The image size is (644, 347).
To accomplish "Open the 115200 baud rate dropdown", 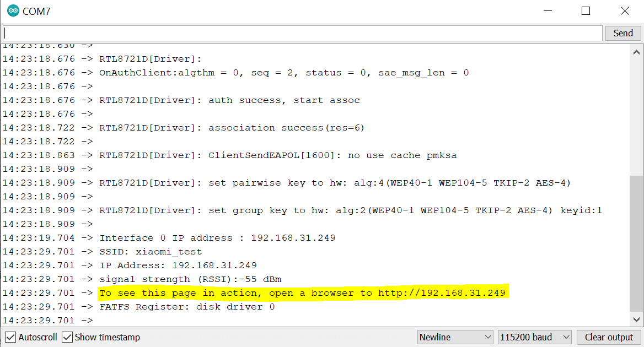I will click(x=534, y=337).
